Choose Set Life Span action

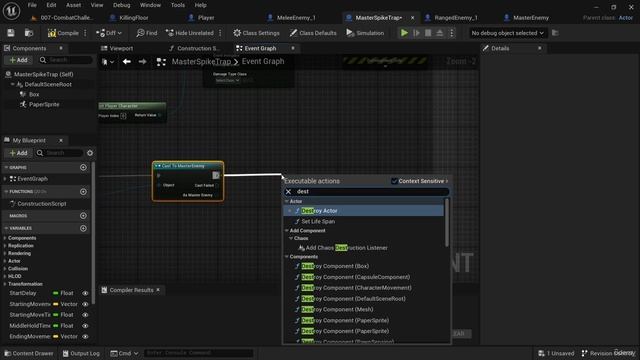pos(318,221)
